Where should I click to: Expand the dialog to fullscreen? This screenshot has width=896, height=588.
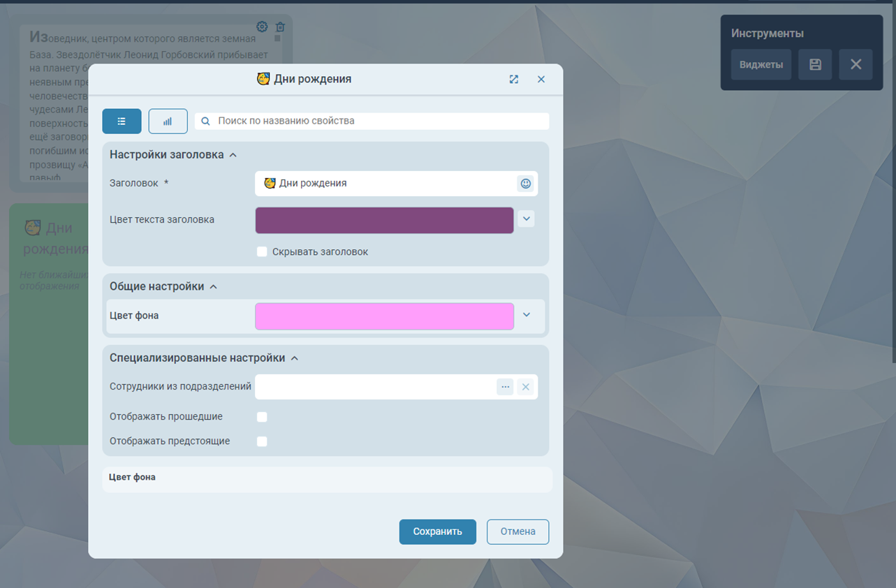pos(514,80)
